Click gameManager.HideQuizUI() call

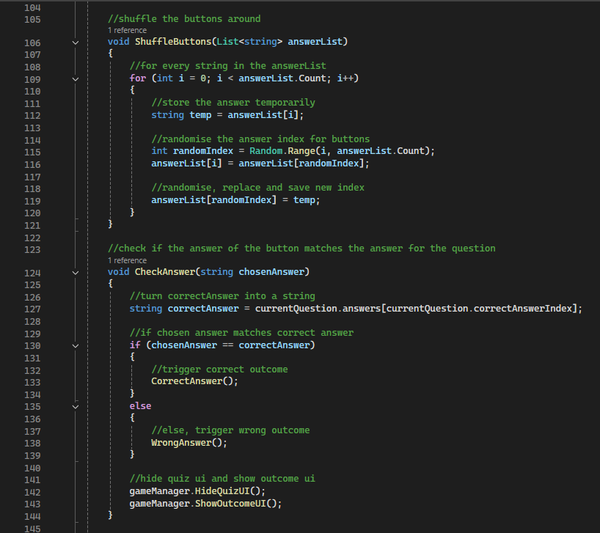pos(197,491)
